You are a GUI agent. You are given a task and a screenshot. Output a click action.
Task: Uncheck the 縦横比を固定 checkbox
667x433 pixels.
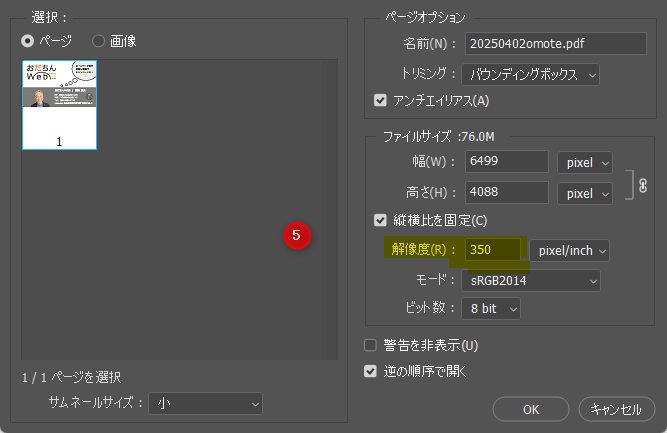coord(380,220)
